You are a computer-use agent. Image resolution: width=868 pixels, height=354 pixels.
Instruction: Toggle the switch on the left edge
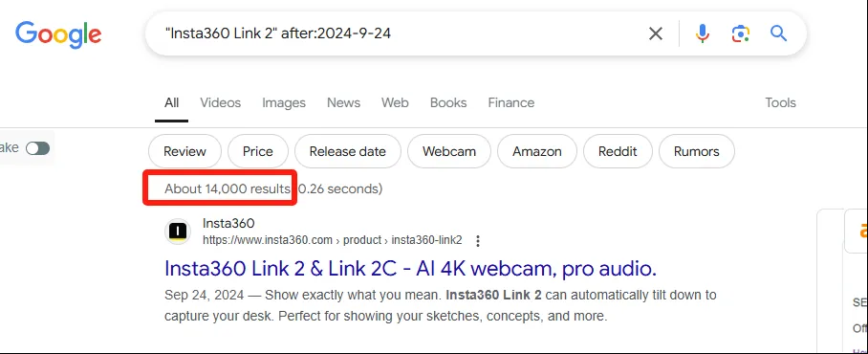(37, 148)
